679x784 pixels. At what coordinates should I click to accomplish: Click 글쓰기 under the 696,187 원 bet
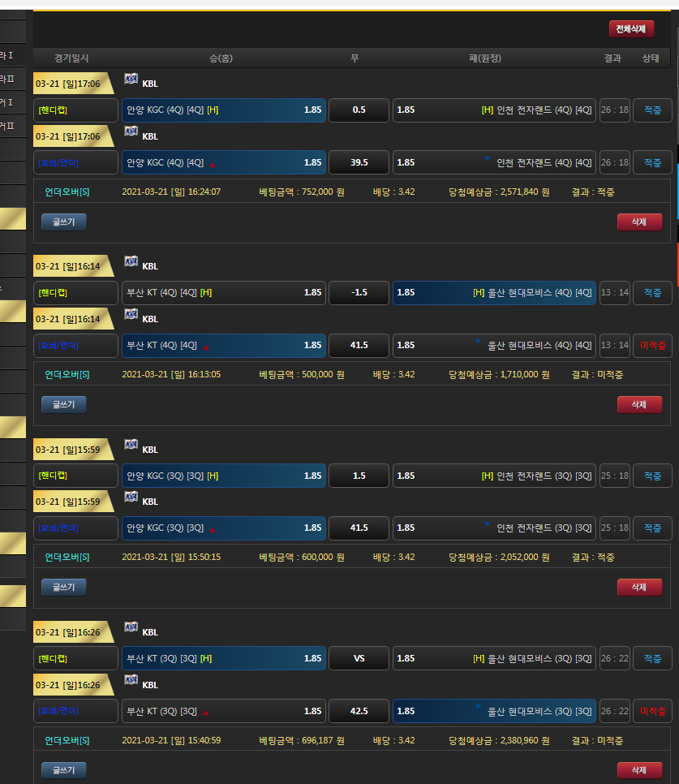63,770
